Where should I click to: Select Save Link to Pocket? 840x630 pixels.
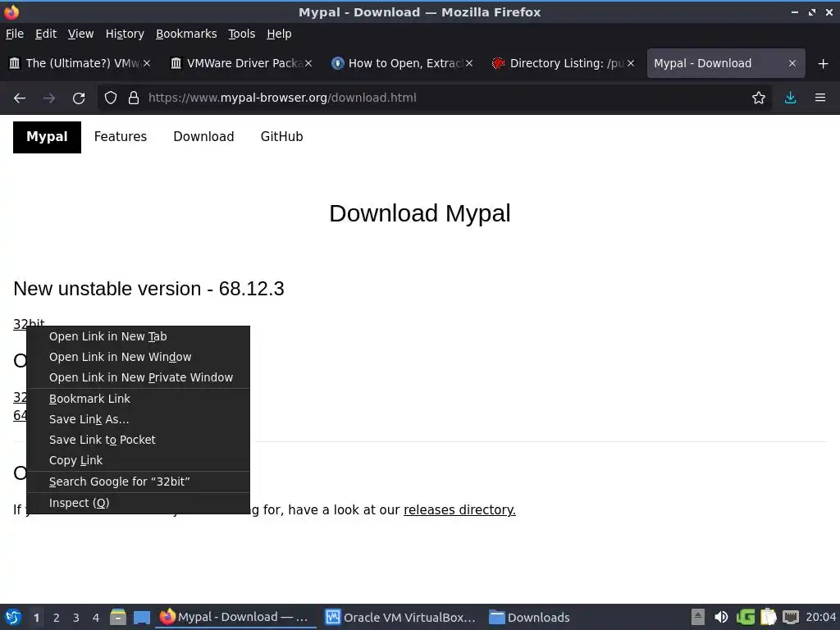coord(138,440)
